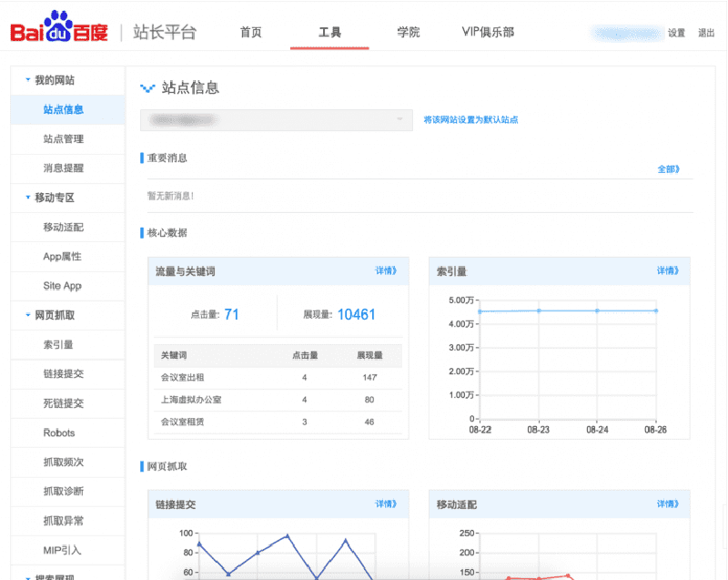View all messages via 全部 link
Image resolution: width=728 pixels, height=580 pixels.
click(x=668, y=169)
